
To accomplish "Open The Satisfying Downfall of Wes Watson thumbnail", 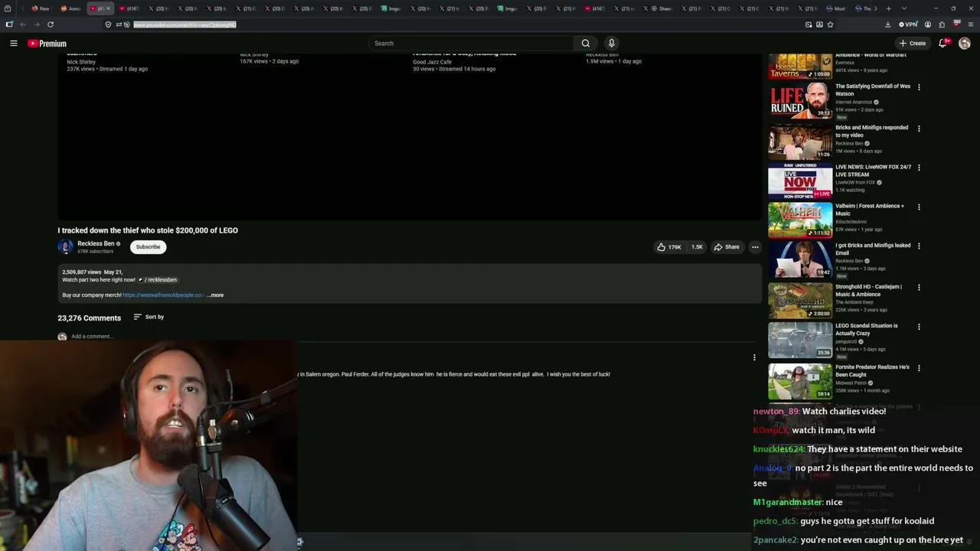I will tap(800, 100).
